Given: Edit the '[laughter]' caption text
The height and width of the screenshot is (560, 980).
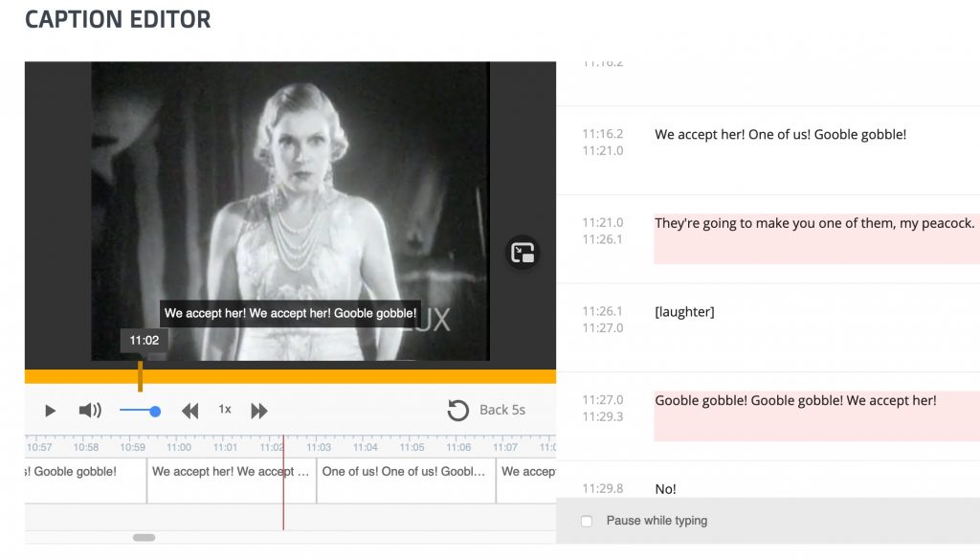Looking at the screenshot, I should pyautogui.click(x=684, y=312).
